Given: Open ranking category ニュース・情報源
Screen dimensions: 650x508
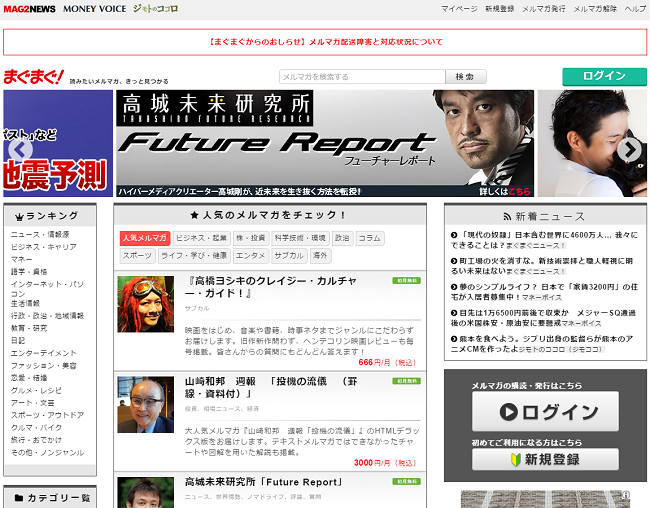Looking at the screenshot, I should [40, 234].
